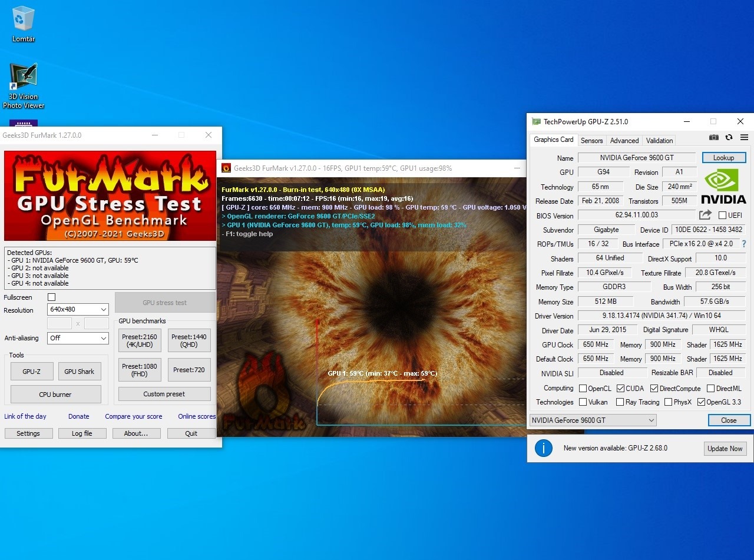
Task: Open the Log file
Action: 82,433
